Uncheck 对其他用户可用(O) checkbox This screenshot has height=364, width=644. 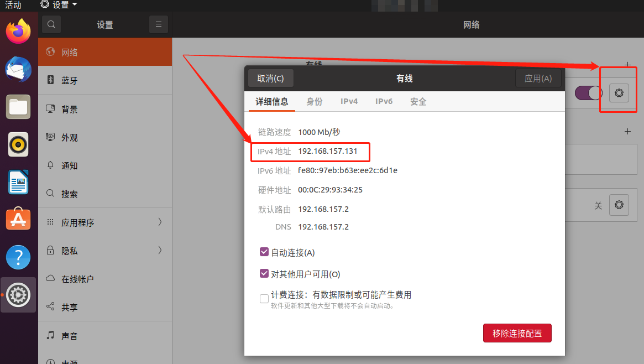click(x=264, y=273)
